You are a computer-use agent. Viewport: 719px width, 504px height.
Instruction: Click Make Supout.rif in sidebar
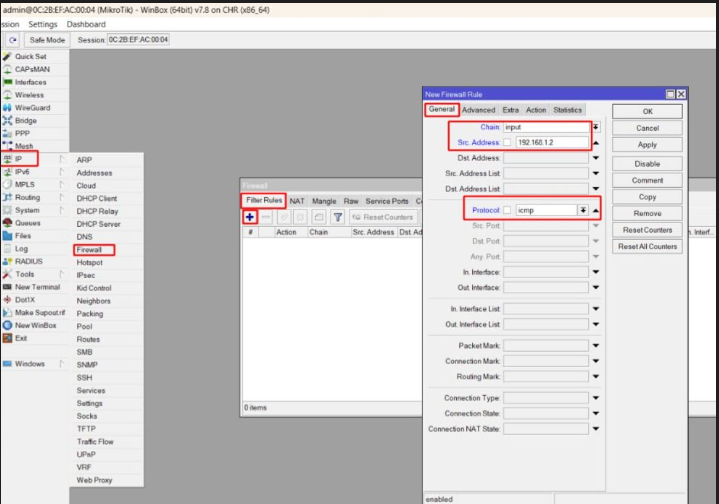coord(40,313)
